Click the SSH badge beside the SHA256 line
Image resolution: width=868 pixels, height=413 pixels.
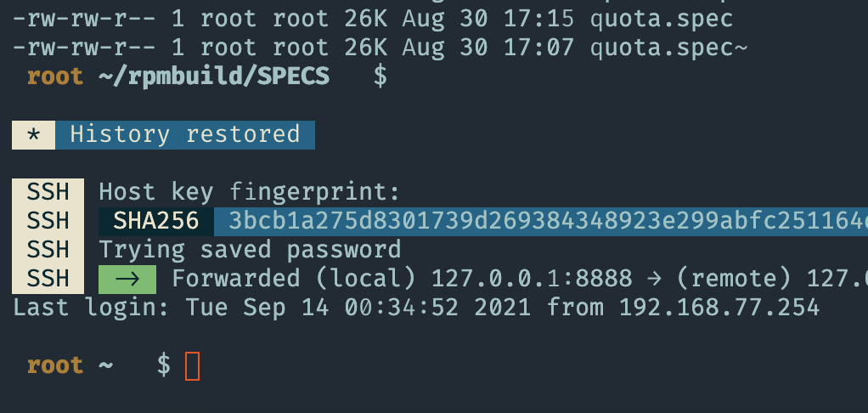click(48, 222)
